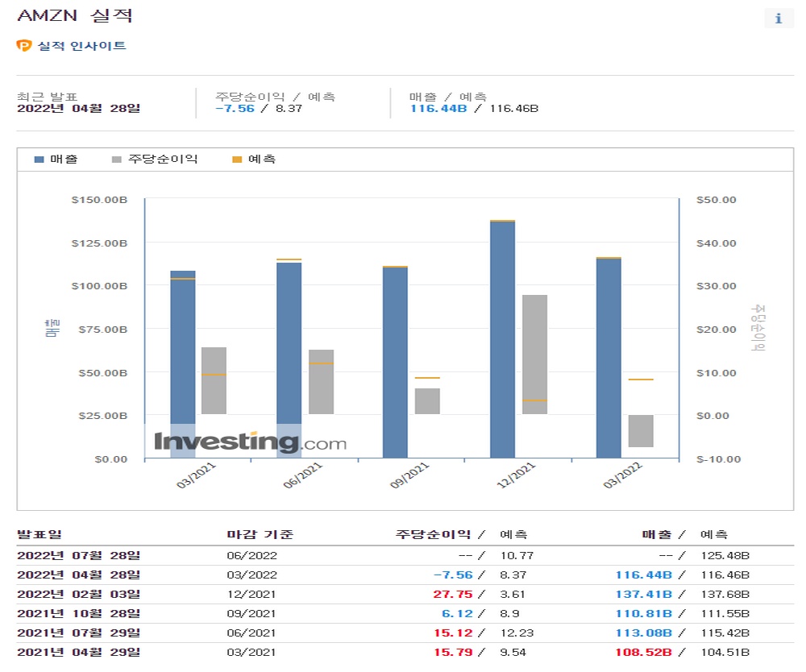The width and height of the screenshot is (806, 672).
Task: Click the 113.08B revenue value
Action: 644,633
